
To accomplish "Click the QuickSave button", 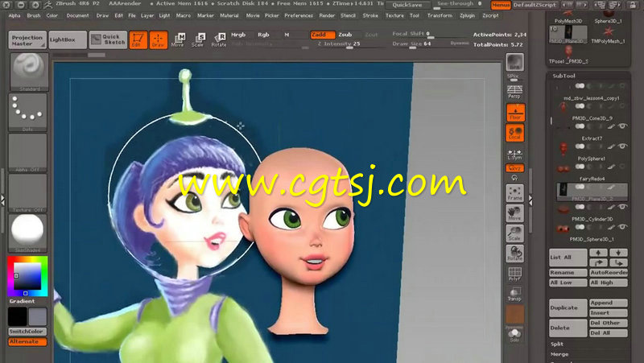I will point(407,5).
